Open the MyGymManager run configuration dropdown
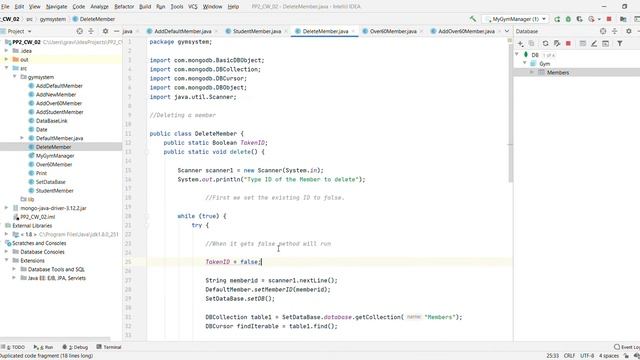Screen dimensions: 640x360 (x=516, y=19)
